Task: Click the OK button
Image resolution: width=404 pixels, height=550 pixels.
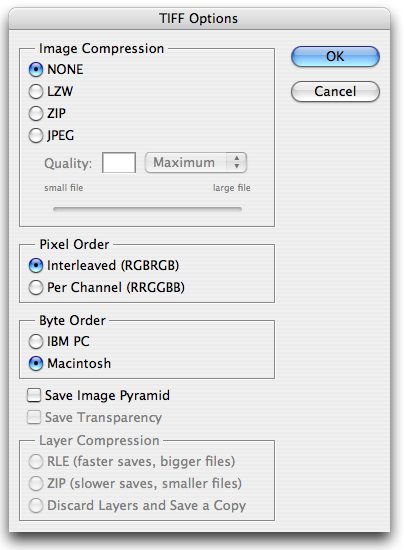Action: pyautogui.click(x=335, y=56)
